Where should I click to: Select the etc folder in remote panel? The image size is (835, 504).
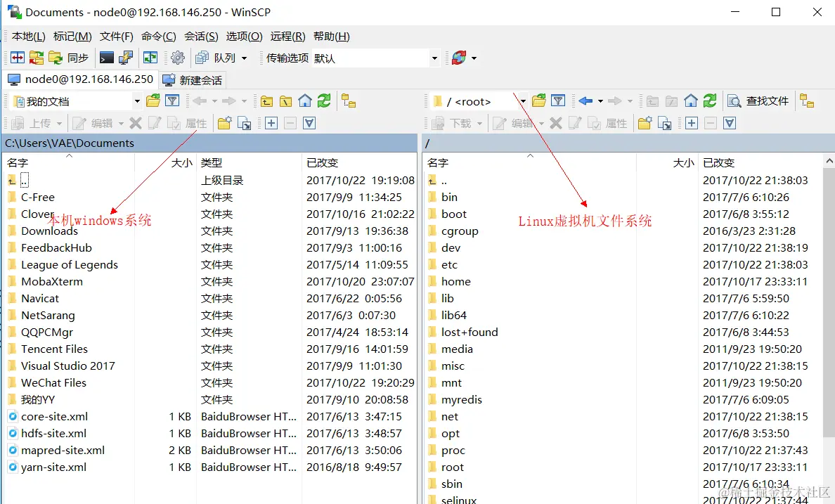click(449, 264)
